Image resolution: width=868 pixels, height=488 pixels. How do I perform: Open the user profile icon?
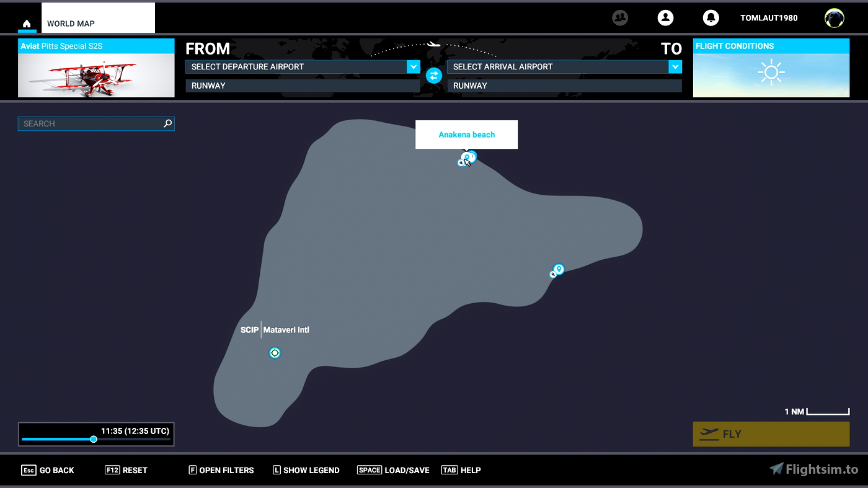[665, 18]
